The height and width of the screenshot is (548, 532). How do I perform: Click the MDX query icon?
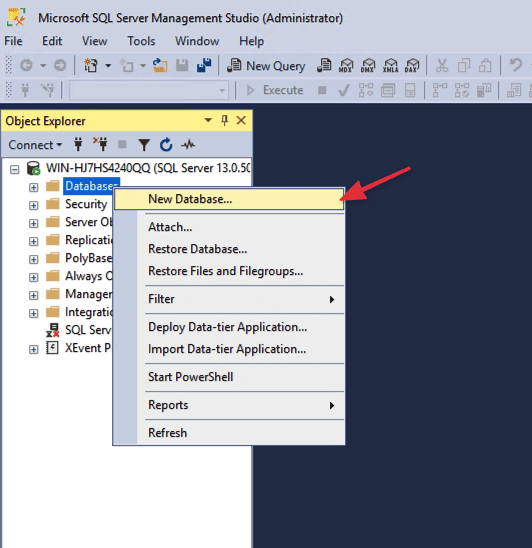(346, 65)
